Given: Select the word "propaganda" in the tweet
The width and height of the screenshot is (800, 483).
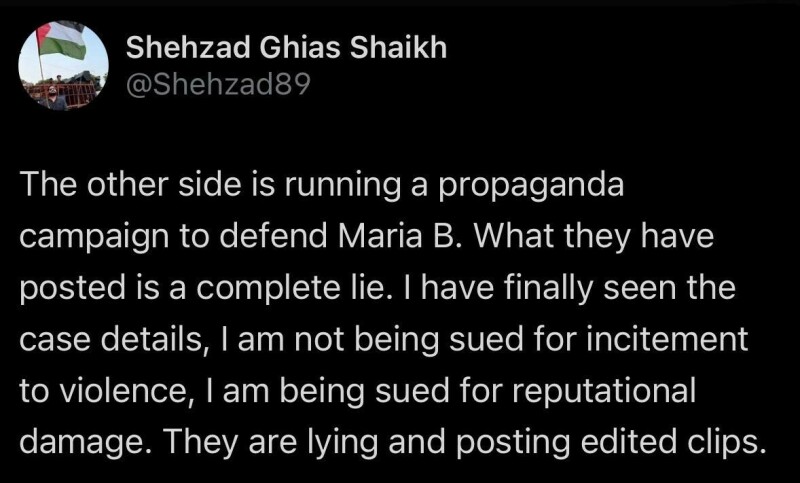Looking at the screenshot, I should pos(530,187).
